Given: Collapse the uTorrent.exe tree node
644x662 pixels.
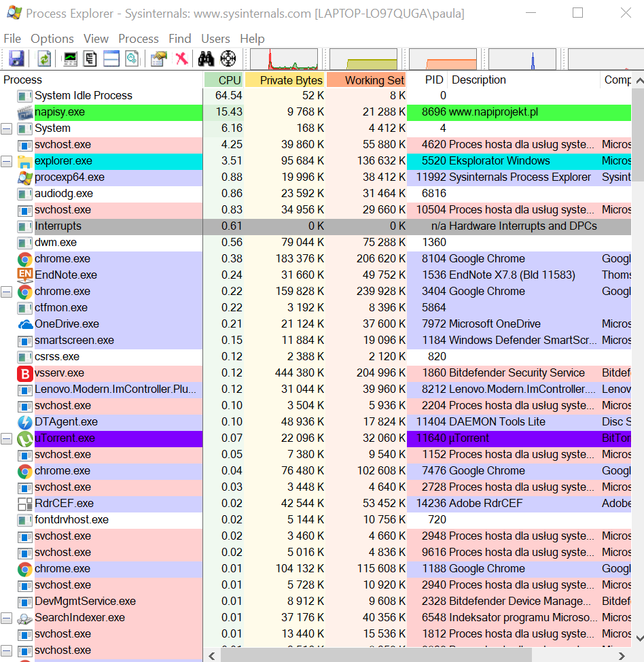Looking at the screenshot, I should coord(6,438).
